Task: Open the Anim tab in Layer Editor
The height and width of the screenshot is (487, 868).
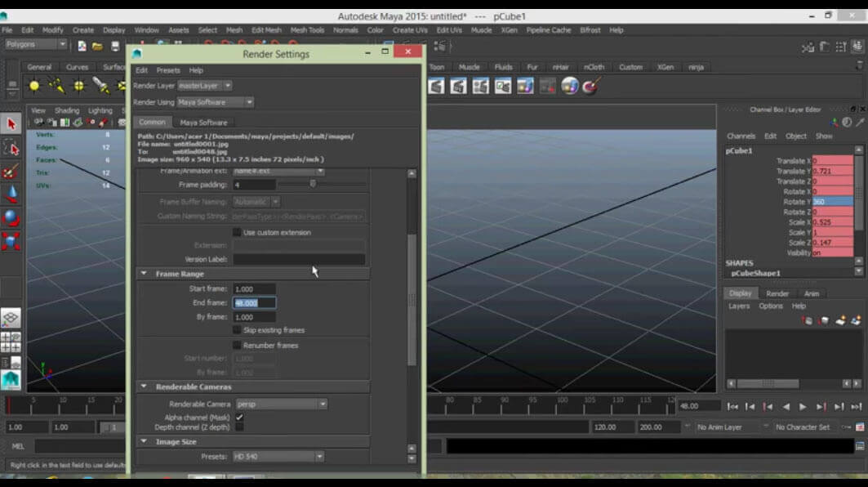Action: pos(812,293)
